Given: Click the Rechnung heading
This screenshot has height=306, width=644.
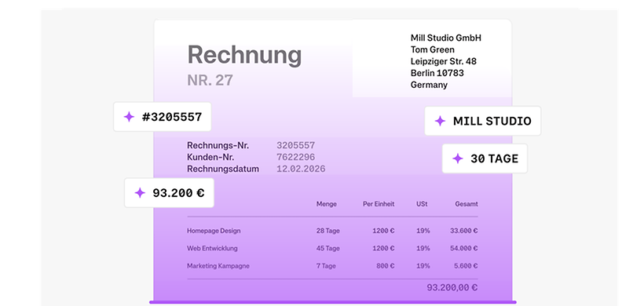Looking at the screenshot, I should 244,55.
